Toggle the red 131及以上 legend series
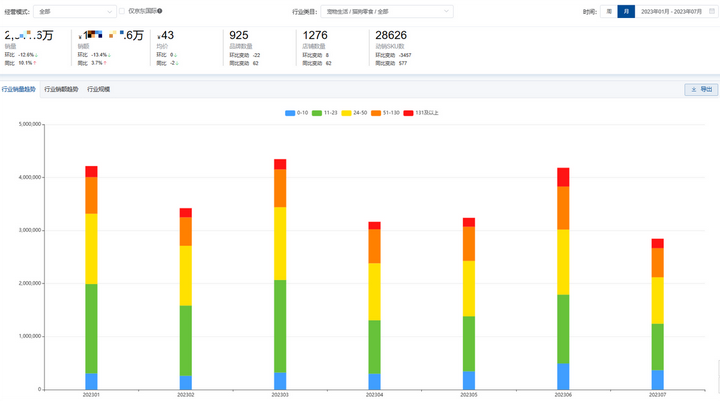The height and width of the screenshot is (401, 720). coord(421,113)
